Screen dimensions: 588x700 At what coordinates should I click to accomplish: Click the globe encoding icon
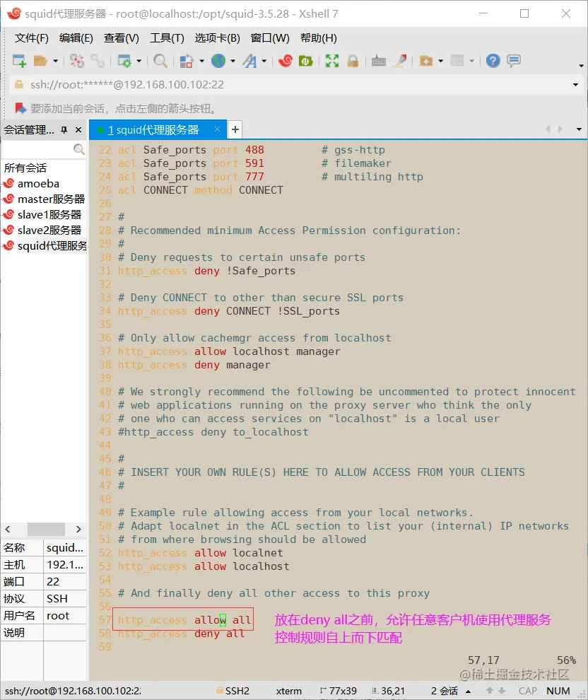click(x=218, y=61)
